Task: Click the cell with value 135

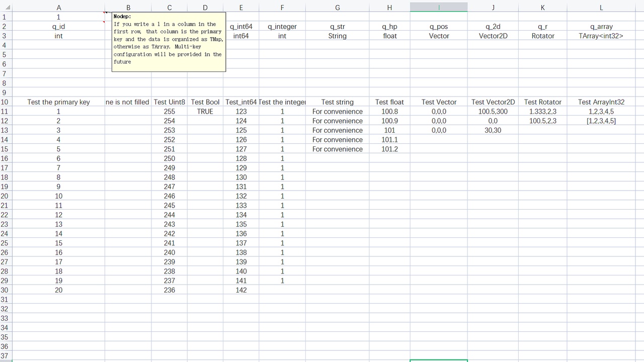Action: pyautogui.click(x=241, y=224)
